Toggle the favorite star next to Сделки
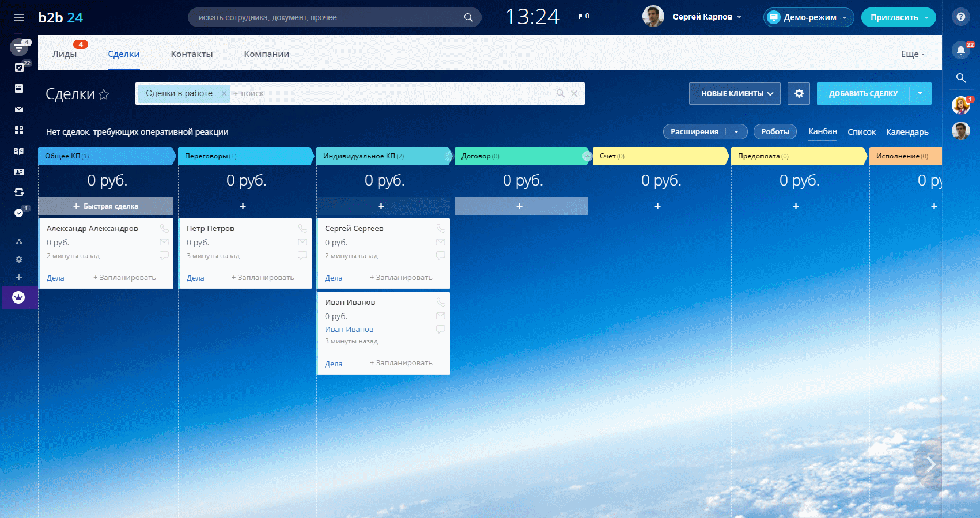This screenshot has height=518, width=980. pyautogui.click(x=104, y=94)
